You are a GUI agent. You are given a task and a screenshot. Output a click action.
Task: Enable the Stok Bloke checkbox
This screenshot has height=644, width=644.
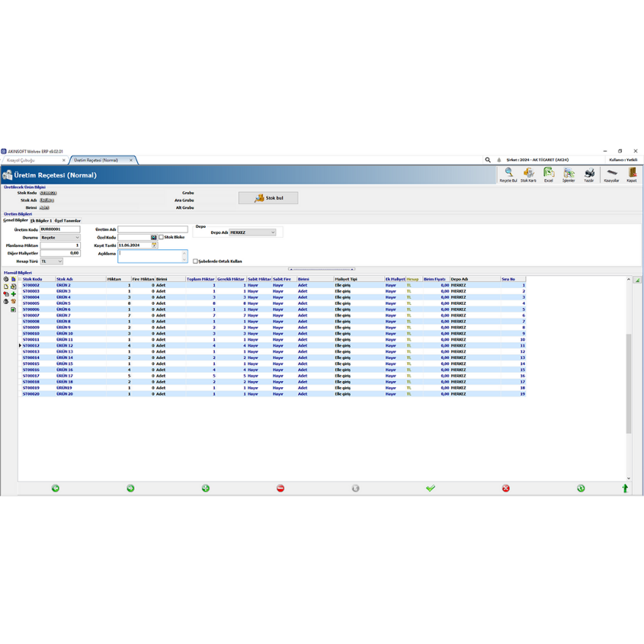(162, 237)
